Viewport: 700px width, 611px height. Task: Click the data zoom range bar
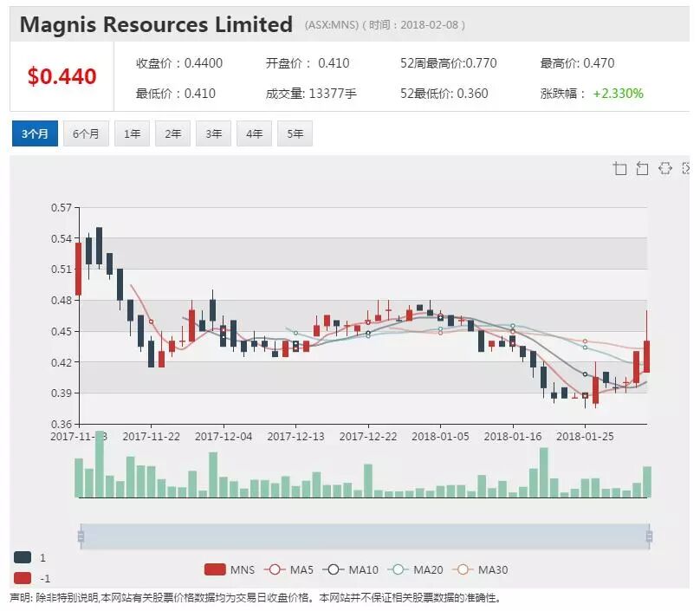(365, 536)
